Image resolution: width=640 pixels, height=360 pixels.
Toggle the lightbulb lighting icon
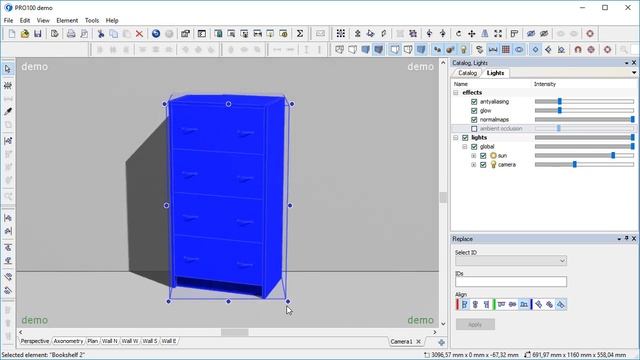(463, 50)
